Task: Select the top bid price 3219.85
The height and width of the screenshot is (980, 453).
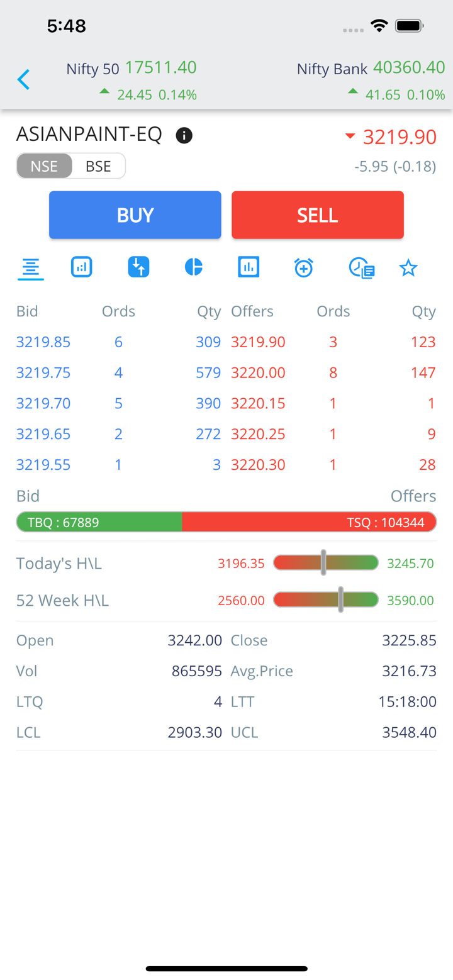Action: coord(43,342)
